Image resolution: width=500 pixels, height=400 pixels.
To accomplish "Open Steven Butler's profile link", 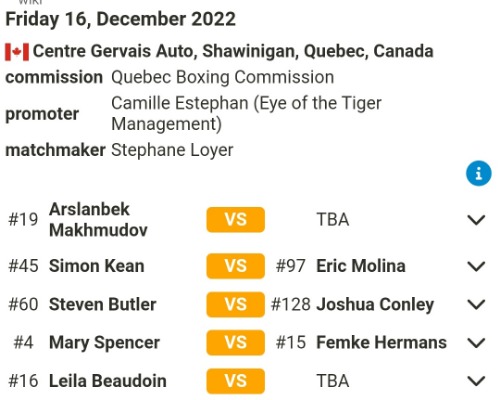I will [103, 304].
